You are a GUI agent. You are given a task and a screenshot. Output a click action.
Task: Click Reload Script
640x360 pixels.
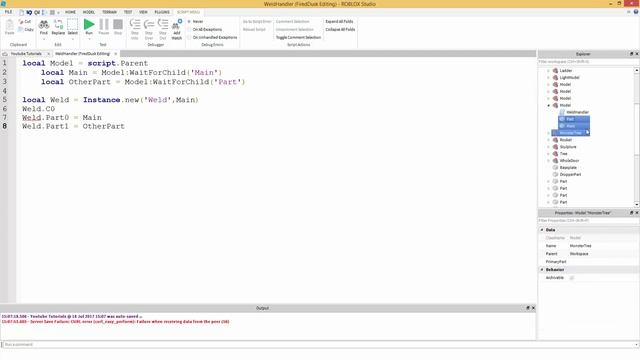[254, 29]
